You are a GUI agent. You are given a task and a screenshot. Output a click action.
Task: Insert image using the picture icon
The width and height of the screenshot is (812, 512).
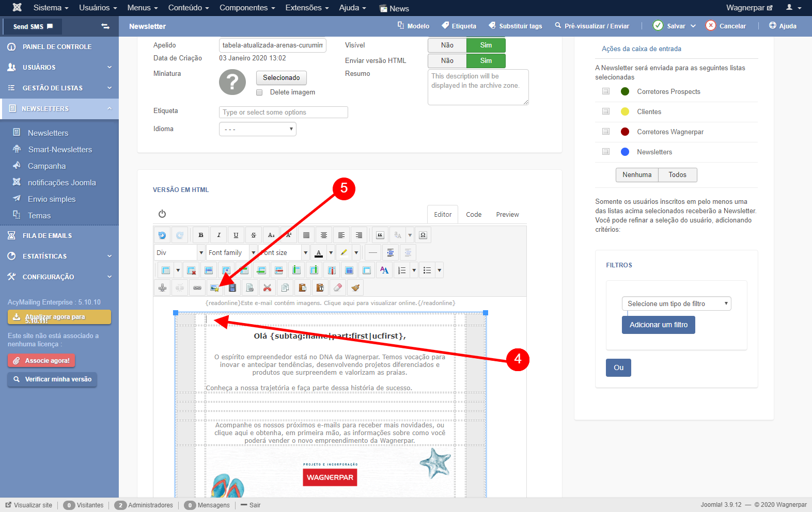[x=214, y=288]
